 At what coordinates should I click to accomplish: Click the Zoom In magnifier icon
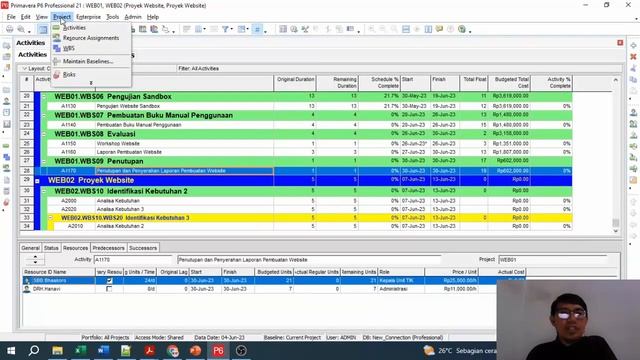(x=371, y=29)
